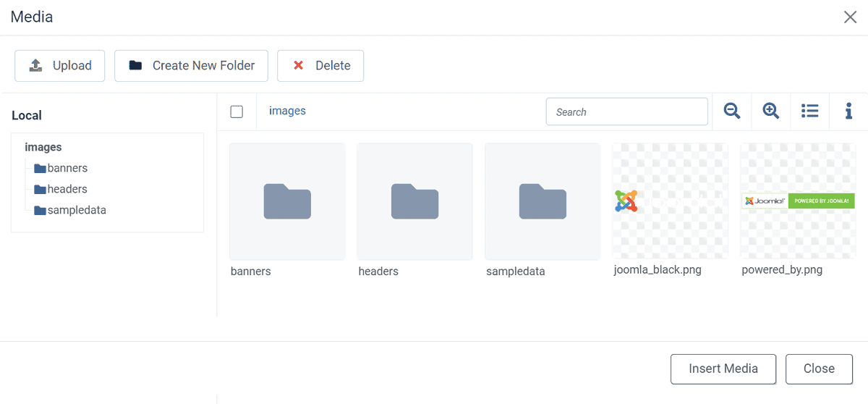Click the Delete button
This screenshot has height=404, width=868.
pyautogui.click(x=320, y=65)
